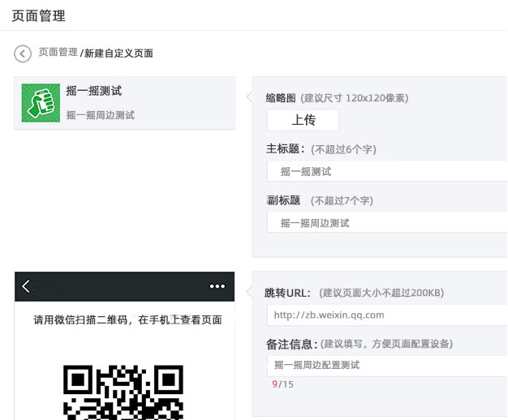508x420 pixels.
Task: Click the 备注信息 label
Action: click(x=291, y=344)
